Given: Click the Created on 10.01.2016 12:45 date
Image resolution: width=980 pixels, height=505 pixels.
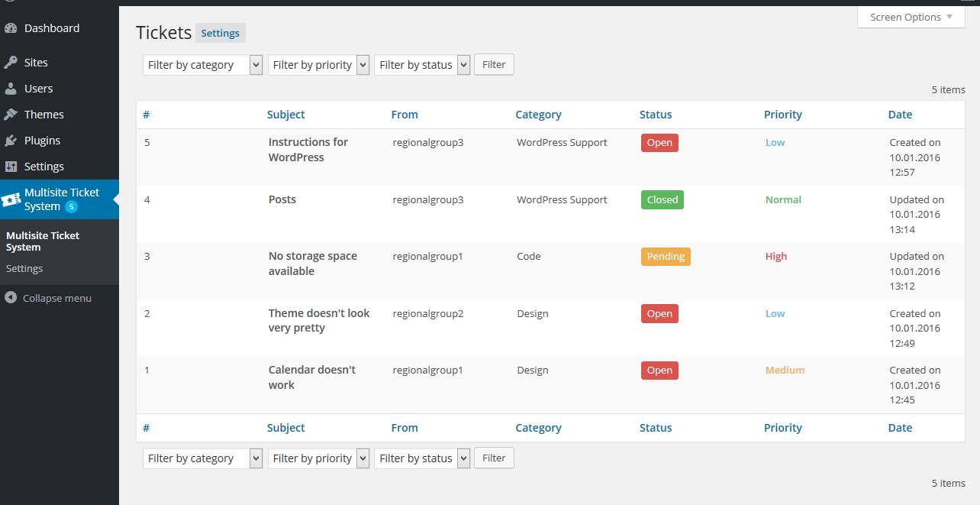Looking at the screenshot, I should (915, 385).
